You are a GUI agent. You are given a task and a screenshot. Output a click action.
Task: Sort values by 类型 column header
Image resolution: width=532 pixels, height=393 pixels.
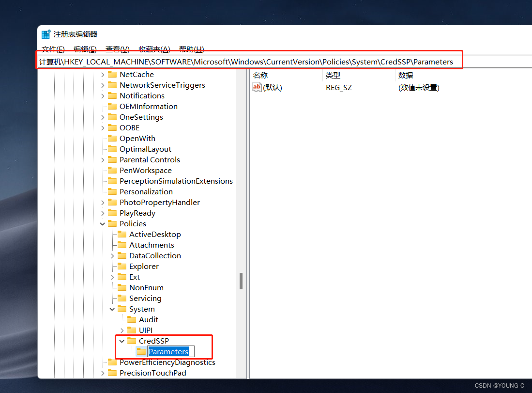(x=333, y=76)
